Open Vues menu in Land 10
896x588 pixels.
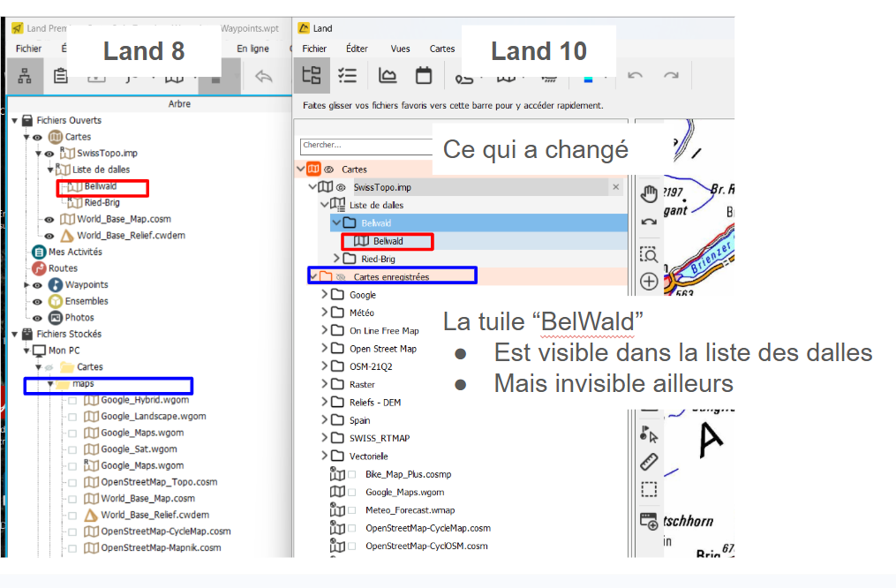coord(400,49)
